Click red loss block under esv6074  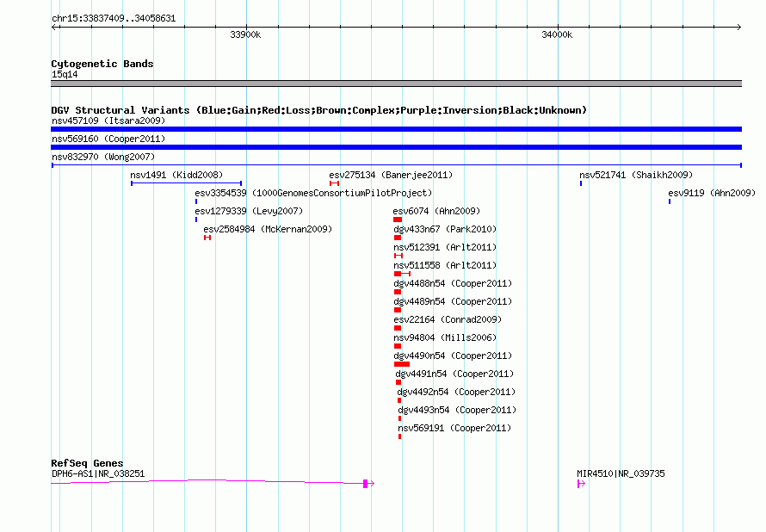[398, 220]
